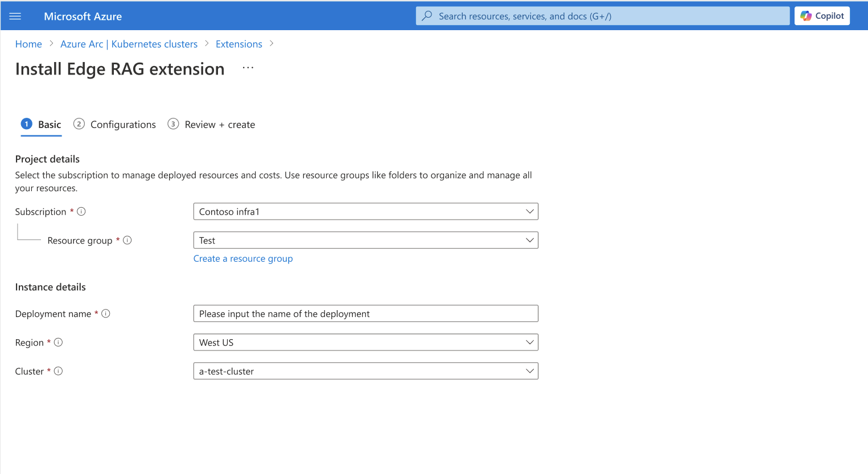Click the info icon next to Deployment name
Image resolution: width=868 pixels, height=474 pixels.
[105, 313]
